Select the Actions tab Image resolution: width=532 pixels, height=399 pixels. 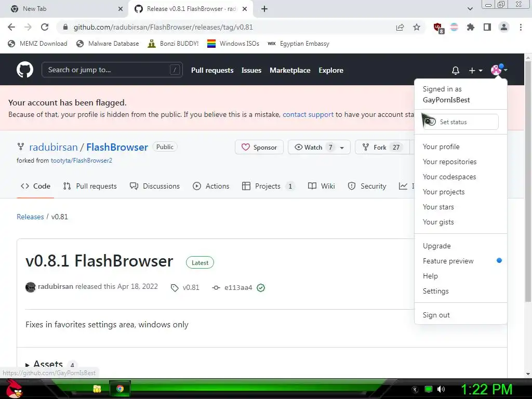(211, 186)
